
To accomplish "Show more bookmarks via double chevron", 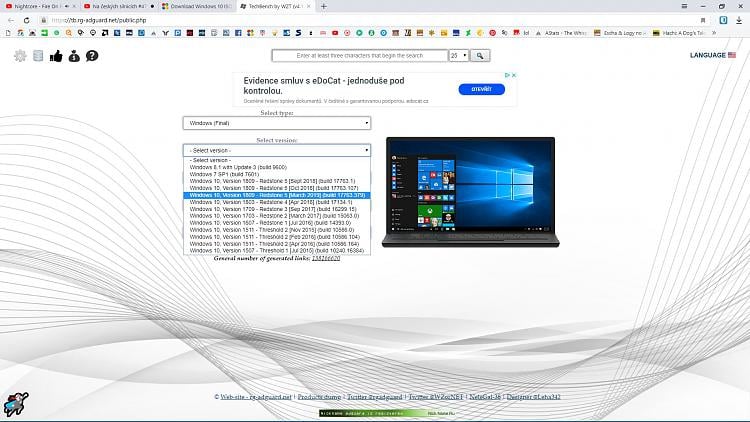I will point(714,33).
